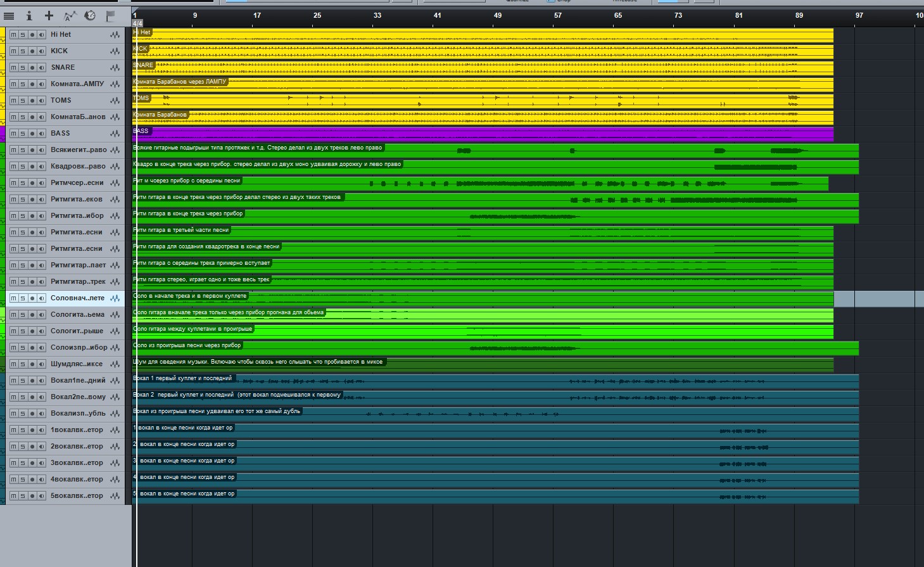The image size is (924, 567).
Task: Click waveform icon on Шумдляс..иксе track
Action: 115,364
